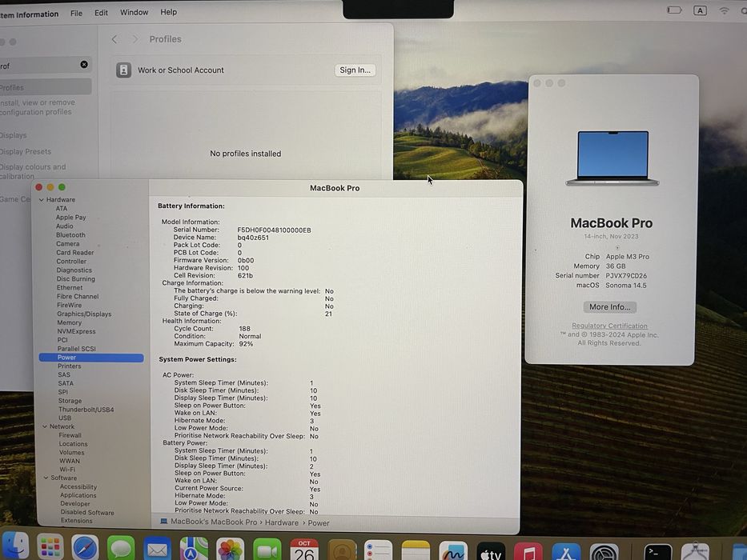Screen dimensions: 747x560
Task: Select Power in the Hardware list
Action: 91,357
